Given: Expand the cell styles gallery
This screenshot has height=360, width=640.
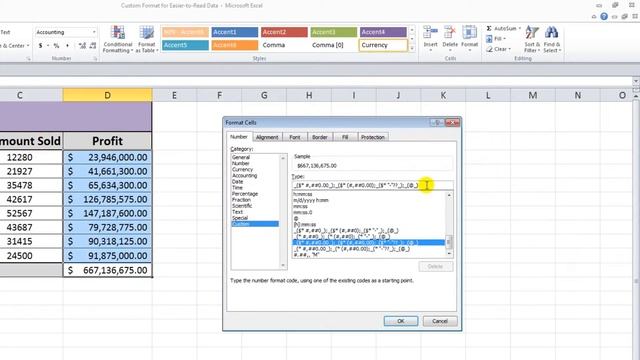Looking at the screenshot, I should click(x=412, y=49).
